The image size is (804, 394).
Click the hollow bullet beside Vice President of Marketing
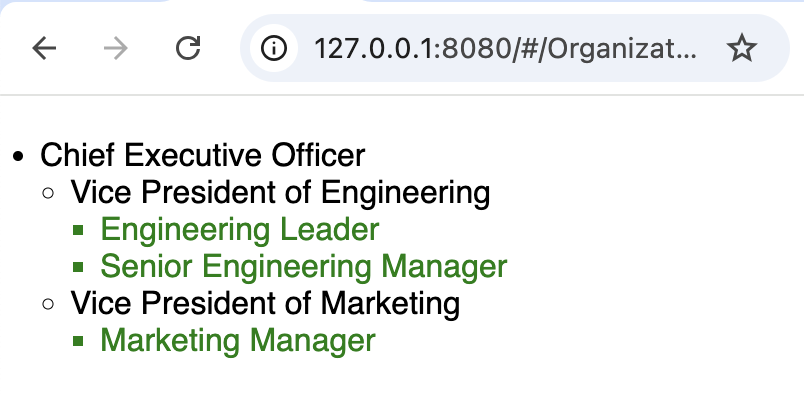48,304
